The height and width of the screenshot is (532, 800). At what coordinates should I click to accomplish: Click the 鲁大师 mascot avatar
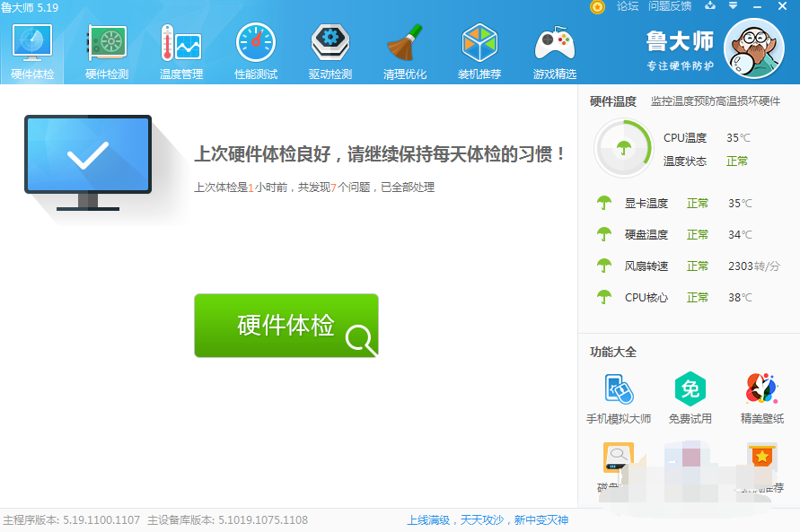(x=753, y=50)
